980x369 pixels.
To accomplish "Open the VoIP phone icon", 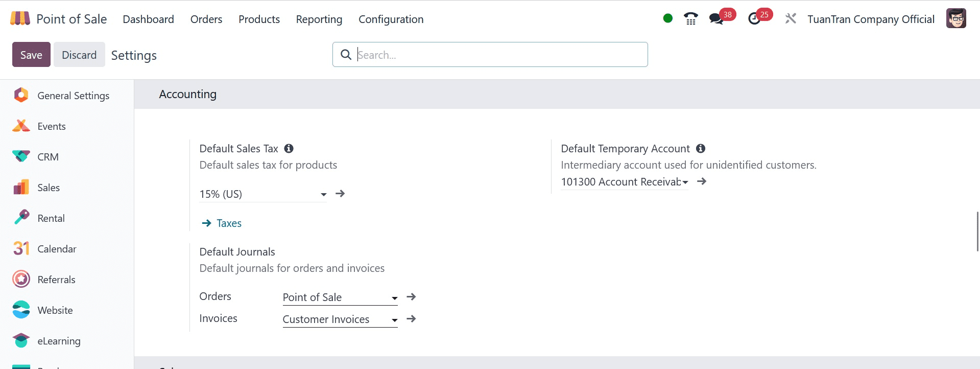I will [691, 19].
